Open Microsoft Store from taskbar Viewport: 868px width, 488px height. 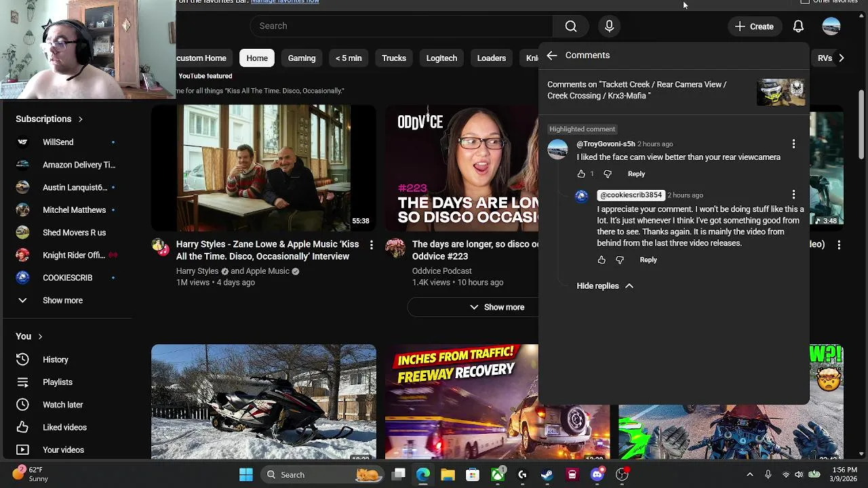473,474
